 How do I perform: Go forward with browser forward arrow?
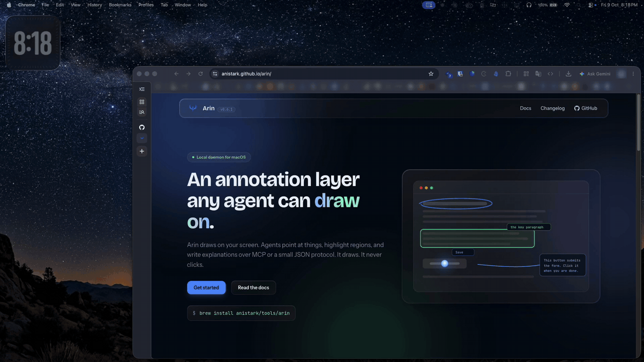[x=188, y=74]
